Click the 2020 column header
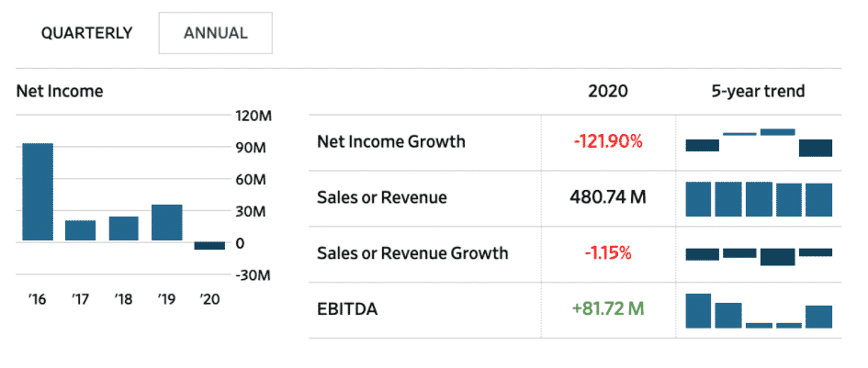 [608, 91]
